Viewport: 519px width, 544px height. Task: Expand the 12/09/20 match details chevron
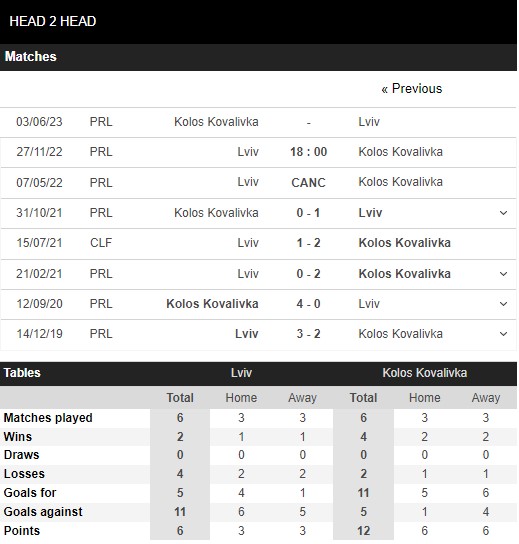(503, 304)
